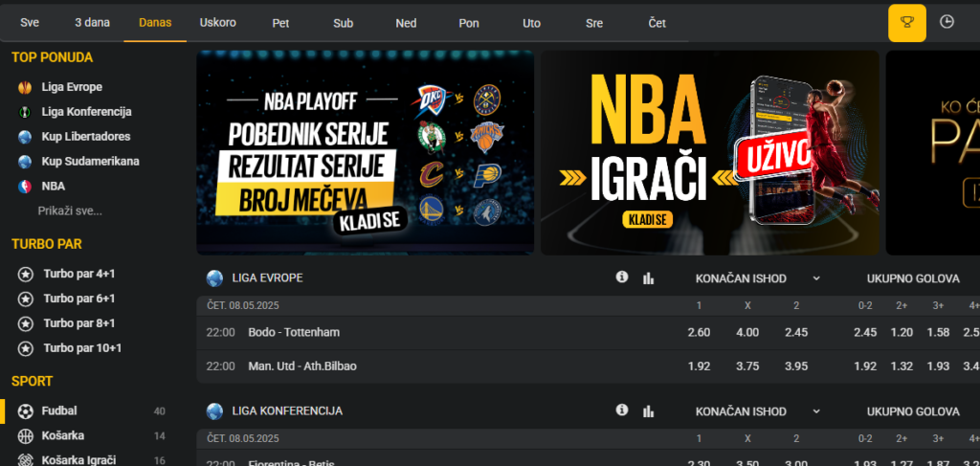Switch to the Uskoro tab
This screenshot has width=980, height=466.
pyautogui.click(x=217, y=23)
